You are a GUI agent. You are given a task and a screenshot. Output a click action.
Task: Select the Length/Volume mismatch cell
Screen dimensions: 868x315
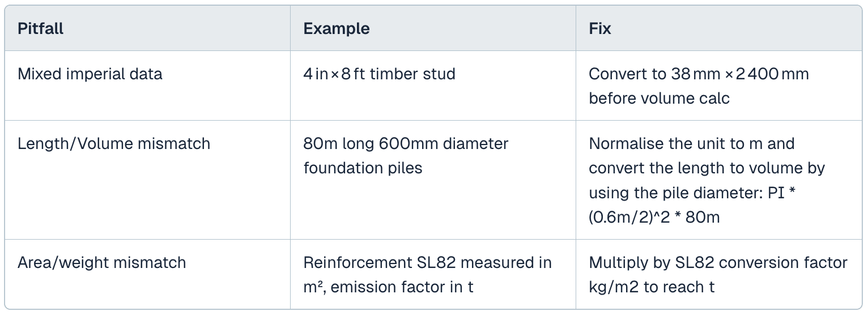coord(114,143)
